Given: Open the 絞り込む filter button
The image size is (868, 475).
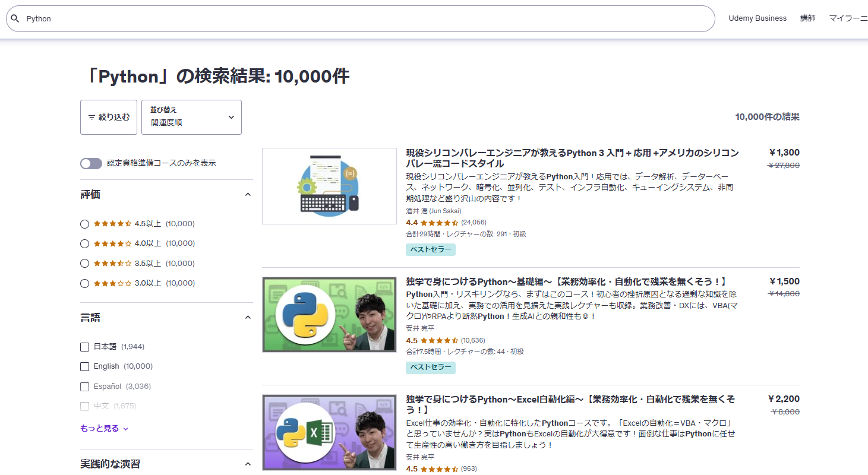Looking at the screenshot, I should (x=109, y=117).
